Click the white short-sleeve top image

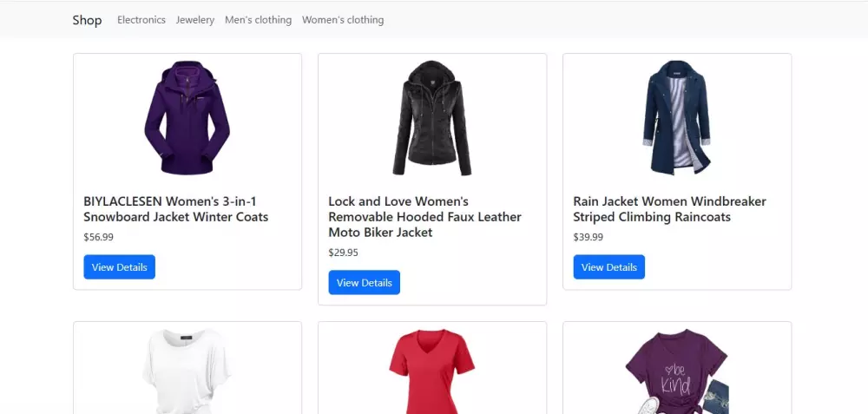click(x=187, y=373)
